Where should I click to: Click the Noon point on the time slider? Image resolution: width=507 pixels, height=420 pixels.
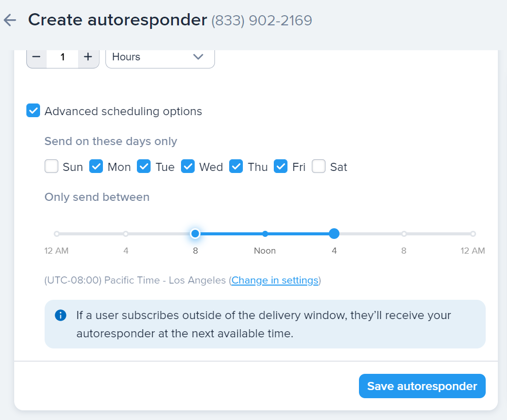[x=265, y=234]
